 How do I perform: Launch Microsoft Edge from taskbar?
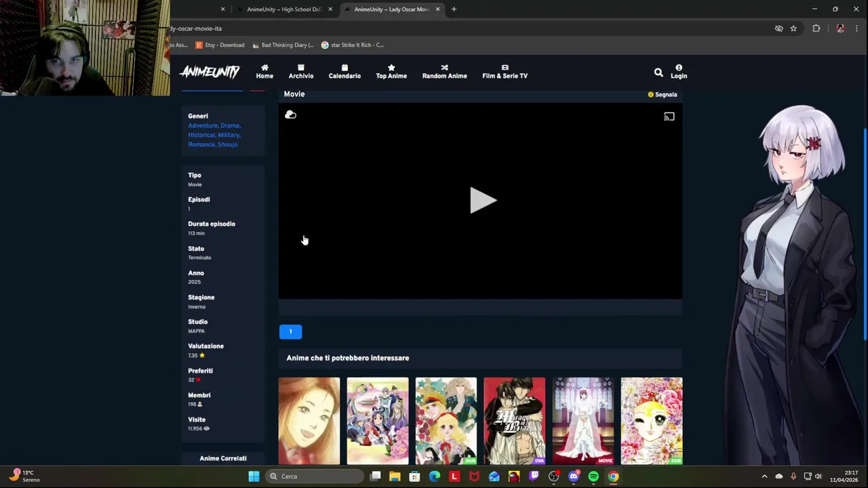tap(435, 476)
